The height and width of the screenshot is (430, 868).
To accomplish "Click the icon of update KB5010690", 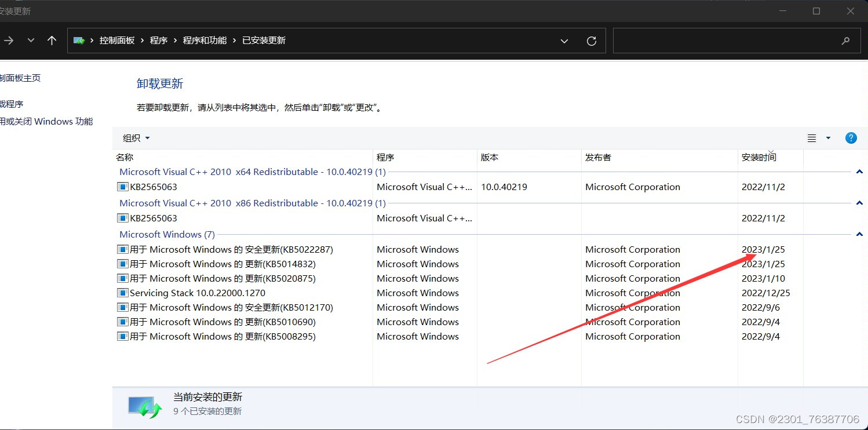I will tap(122, 322).
